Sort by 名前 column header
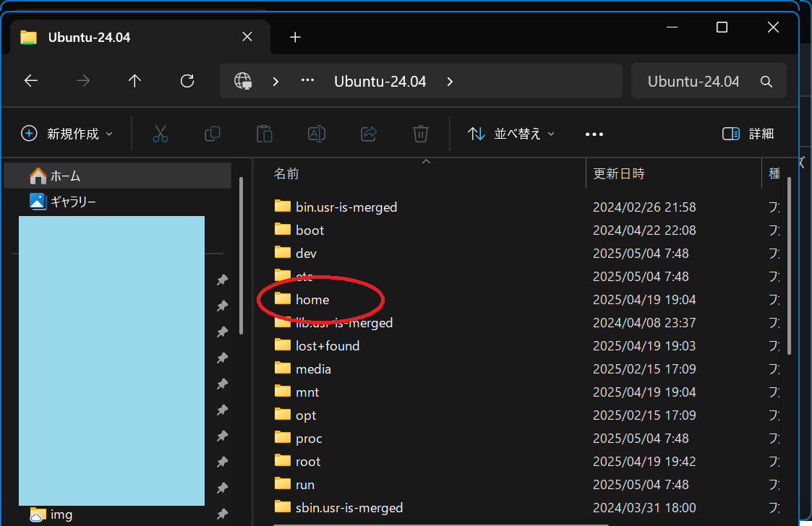 click(286, 173)
